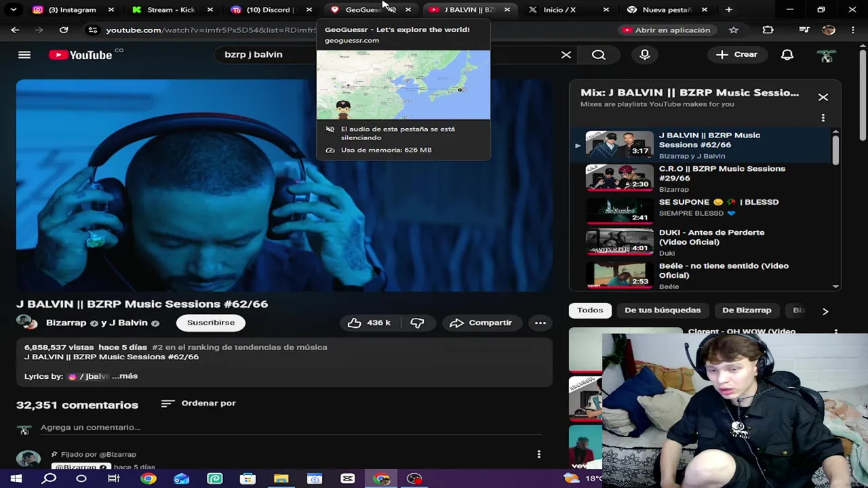The image size is (868, 488).
Task: Open Task View on taskbar
Action: [114, 479]
